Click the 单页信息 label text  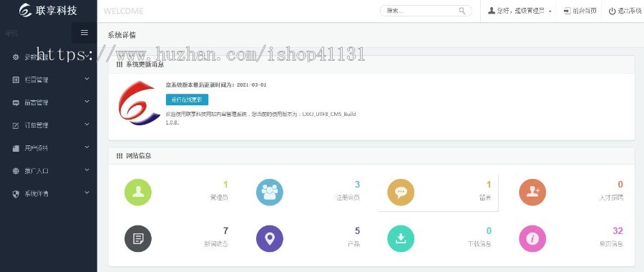point(611,244)
